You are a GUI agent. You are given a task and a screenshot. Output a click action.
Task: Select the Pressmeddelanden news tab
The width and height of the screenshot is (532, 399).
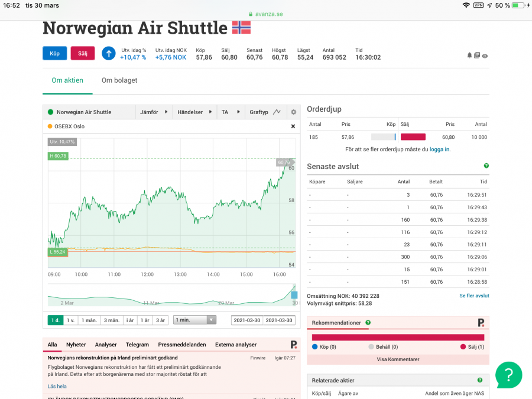(x=182, y=345)
